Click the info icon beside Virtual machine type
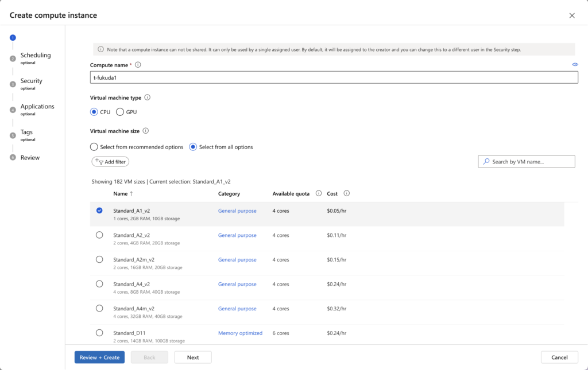 pyautogui.click(x=148, y=98)
